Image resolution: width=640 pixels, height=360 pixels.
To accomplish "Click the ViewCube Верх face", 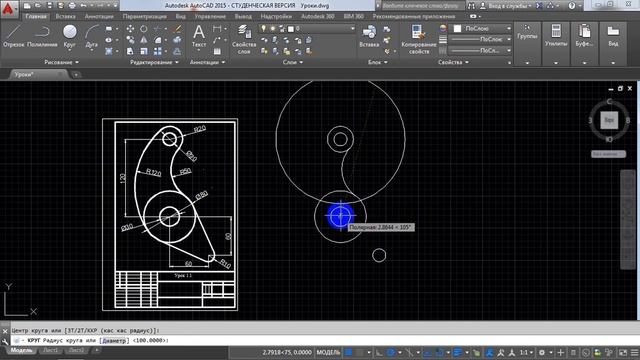I will [x=609, y=120].
